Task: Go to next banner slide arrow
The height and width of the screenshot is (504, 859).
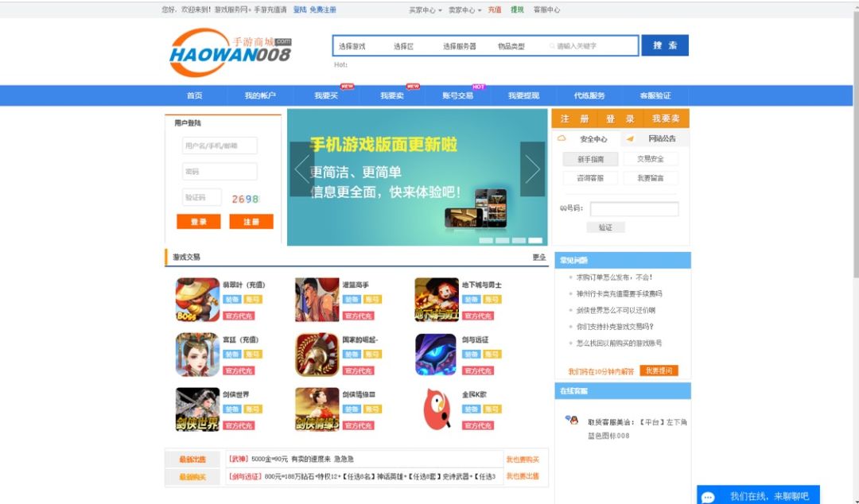Action: 532,169
